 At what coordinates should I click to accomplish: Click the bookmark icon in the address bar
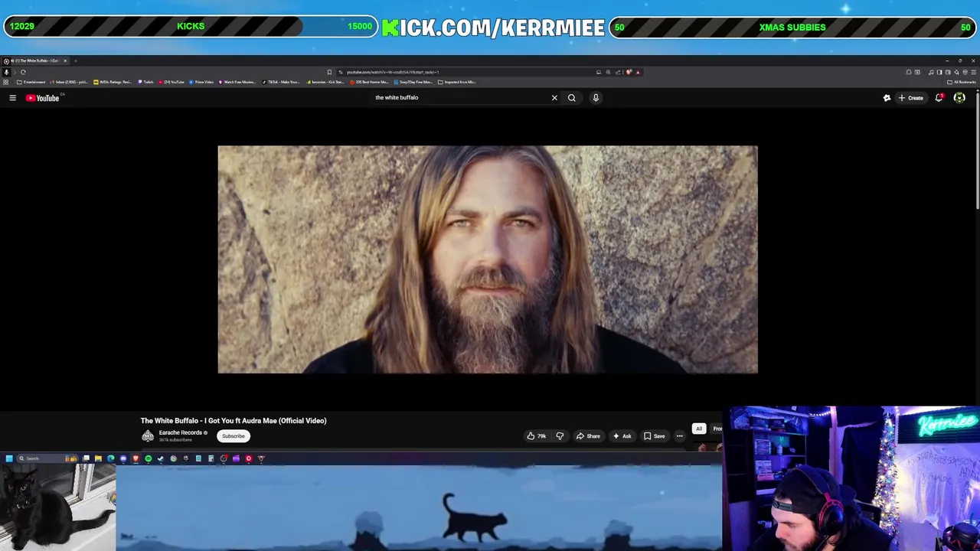329,72
